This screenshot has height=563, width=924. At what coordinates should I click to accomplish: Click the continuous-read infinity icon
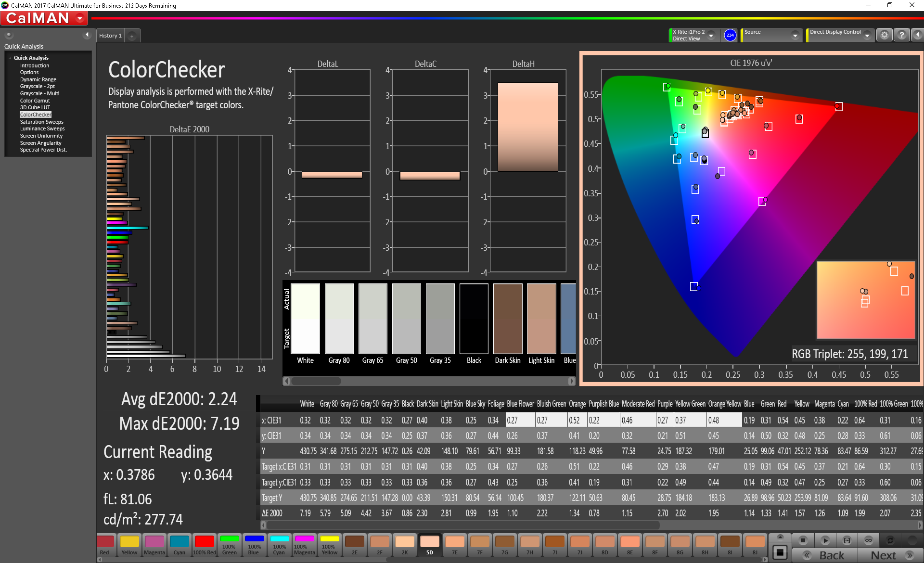pyautogui.click(x=869, y=540)
